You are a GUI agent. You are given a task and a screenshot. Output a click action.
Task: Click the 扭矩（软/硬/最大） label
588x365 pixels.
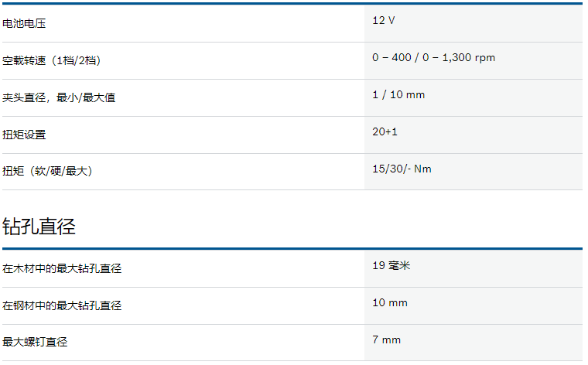point(47,171)
